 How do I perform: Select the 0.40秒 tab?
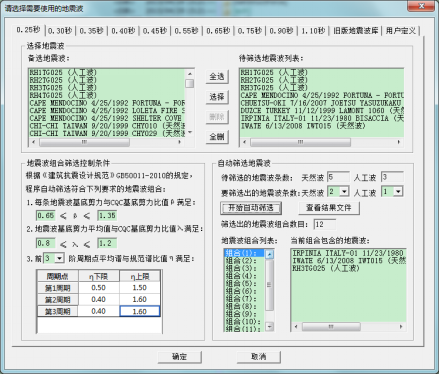coord(123,31)
